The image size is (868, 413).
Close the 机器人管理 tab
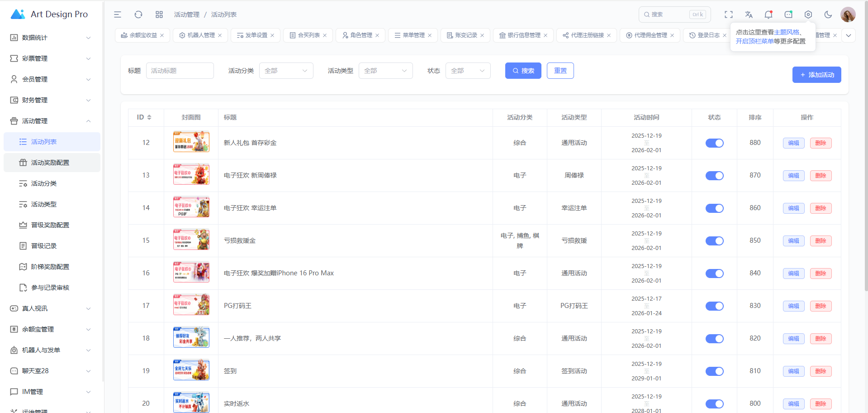220,35
